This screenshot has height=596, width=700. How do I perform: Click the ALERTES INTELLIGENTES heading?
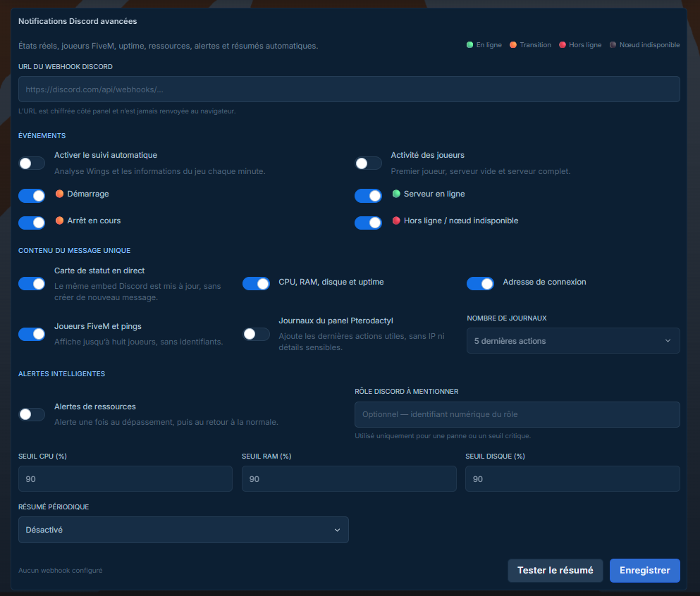click(61, 374)
